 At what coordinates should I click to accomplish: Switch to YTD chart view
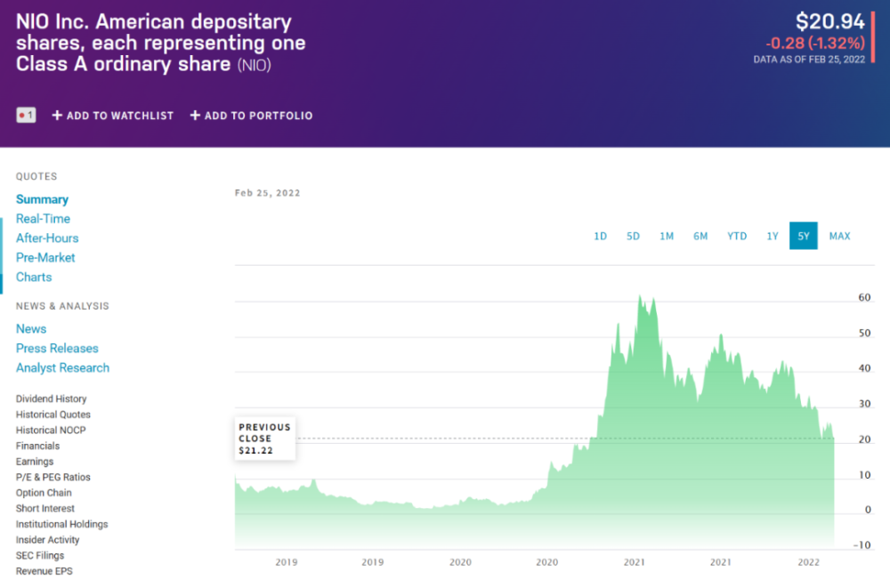pyautogui.click(x=737, y=236)
